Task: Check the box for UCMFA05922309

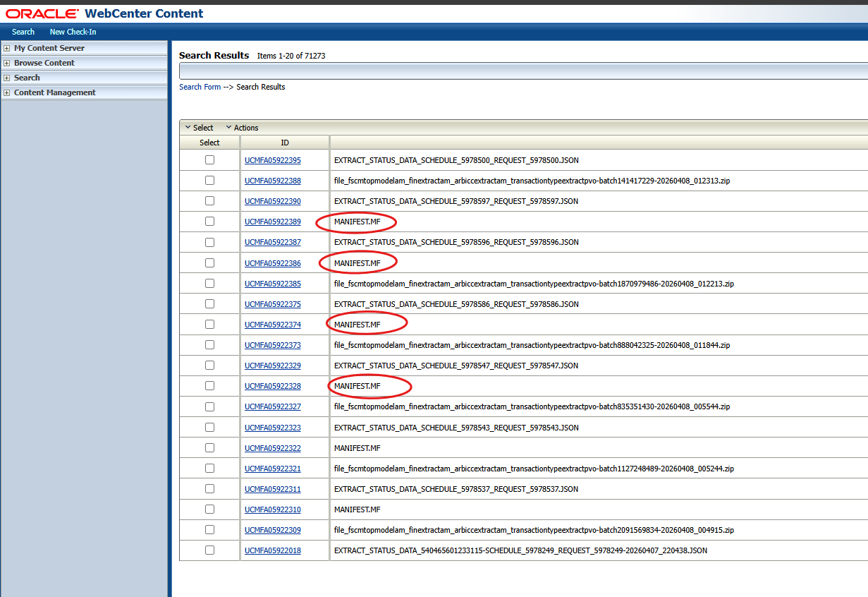Action: [x=209, y=529]
